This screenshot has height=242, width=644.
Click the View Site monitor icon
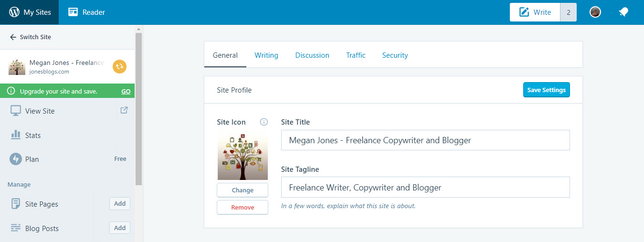16,111
